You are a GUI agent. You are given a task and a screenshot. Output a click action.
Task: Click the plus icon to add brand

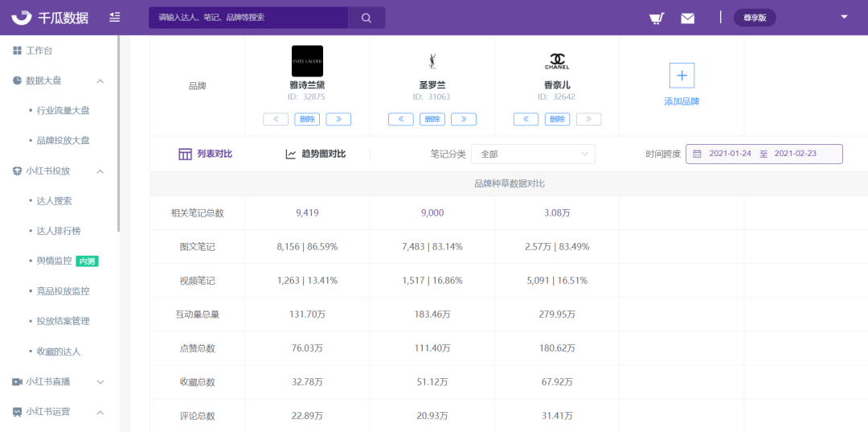tap(682, 76)
